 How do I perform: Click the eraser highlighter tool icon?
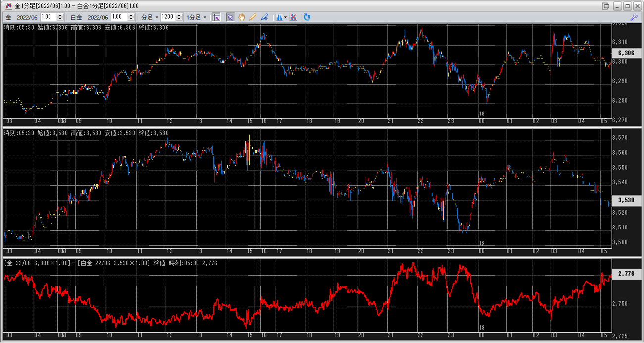(264, 17)
